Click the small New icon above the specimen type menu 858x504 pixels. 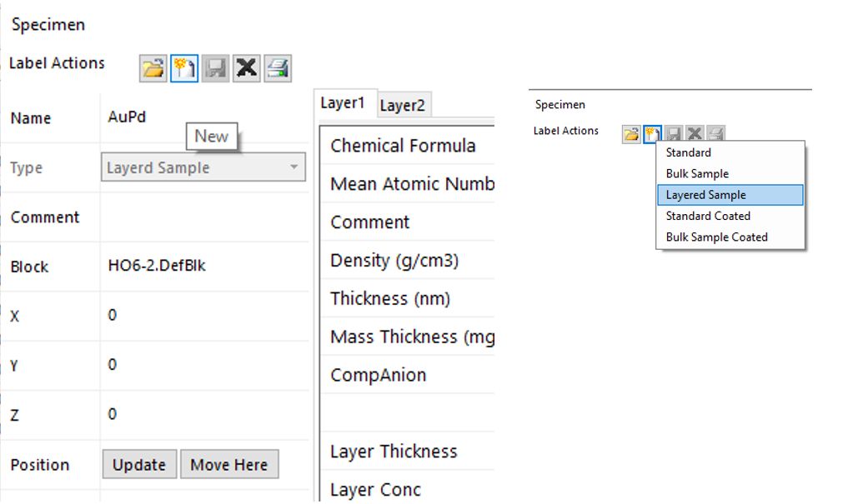click(652, 133)
